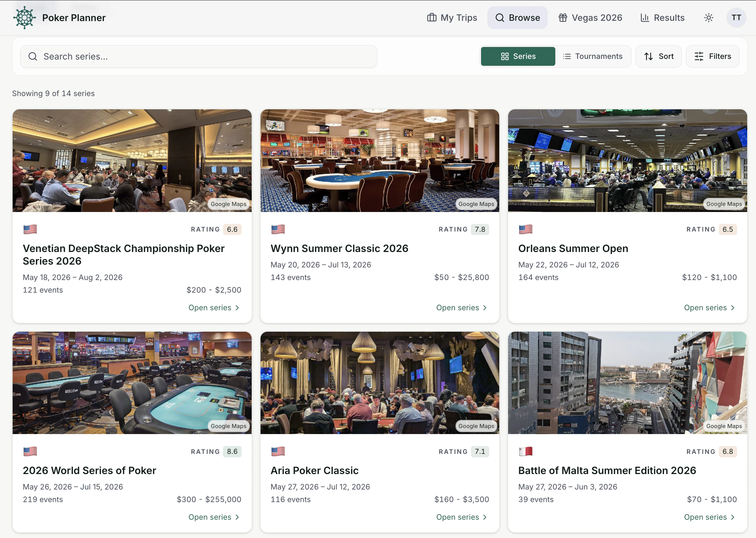Viewport: 756px width, 538px height.
Task: Click Wynn Summer Classic 2026 title
Action: coord(339,249)
